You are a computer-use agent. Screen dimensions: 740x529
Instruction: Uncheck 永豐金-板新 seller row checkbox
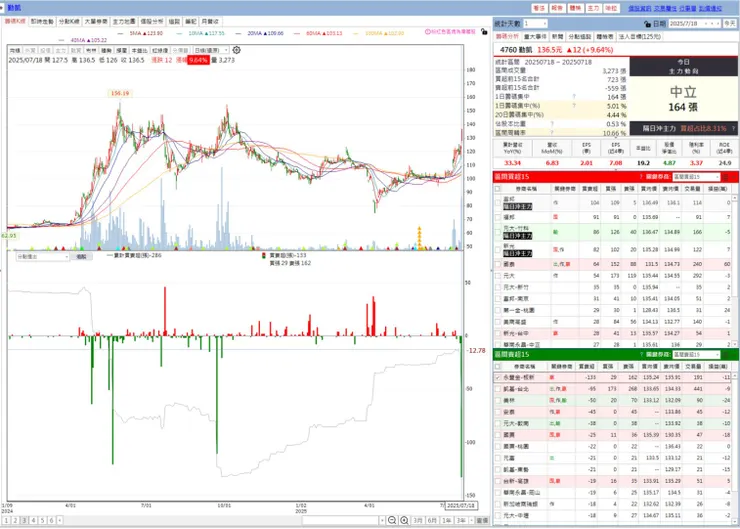[497, 378]
